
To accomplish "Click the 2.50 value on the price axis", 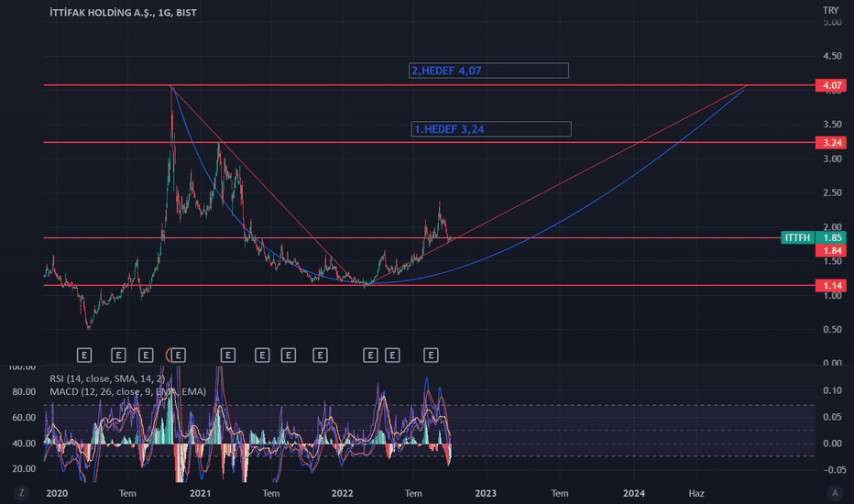I will click(832, 192).
